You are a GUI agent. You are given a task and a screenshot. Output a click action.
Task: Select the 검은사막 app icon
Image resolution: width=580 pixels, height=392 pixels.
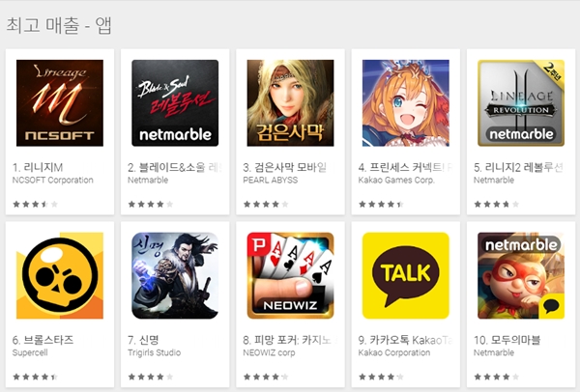click(x=290, y=103)
